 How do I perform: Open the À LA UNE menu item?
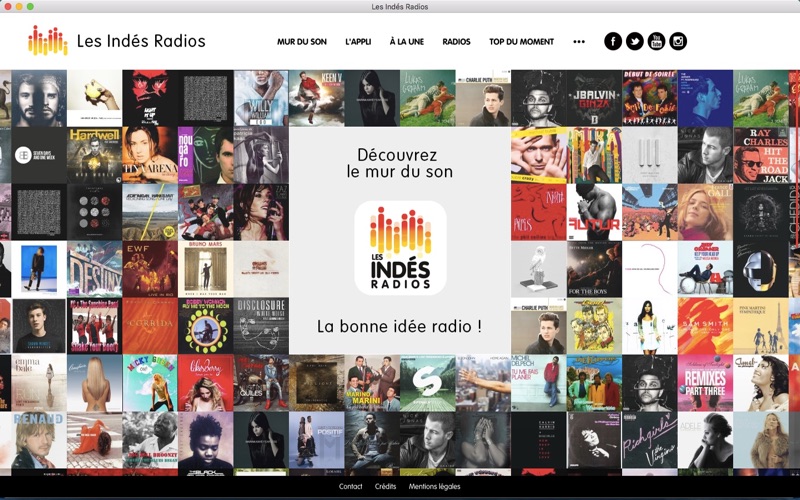coord(407,42)
